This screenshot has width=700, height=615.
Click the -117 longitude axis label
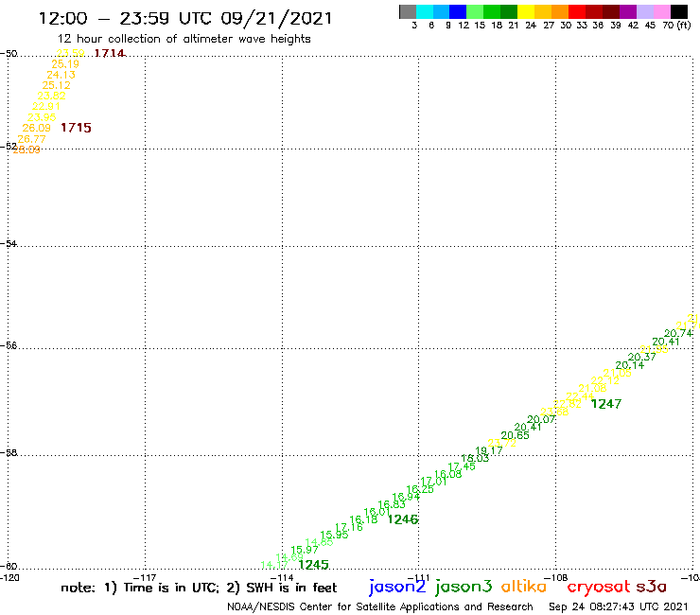pyautogui.click(x=145, y=578)
